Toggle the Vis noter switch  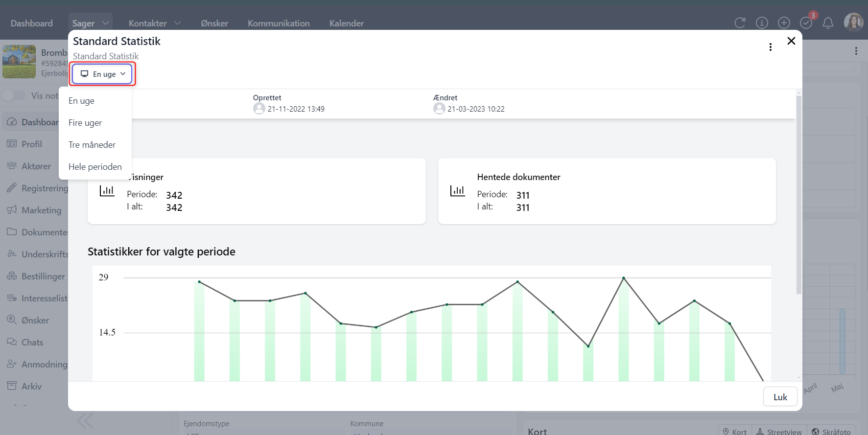click(14, 96)
